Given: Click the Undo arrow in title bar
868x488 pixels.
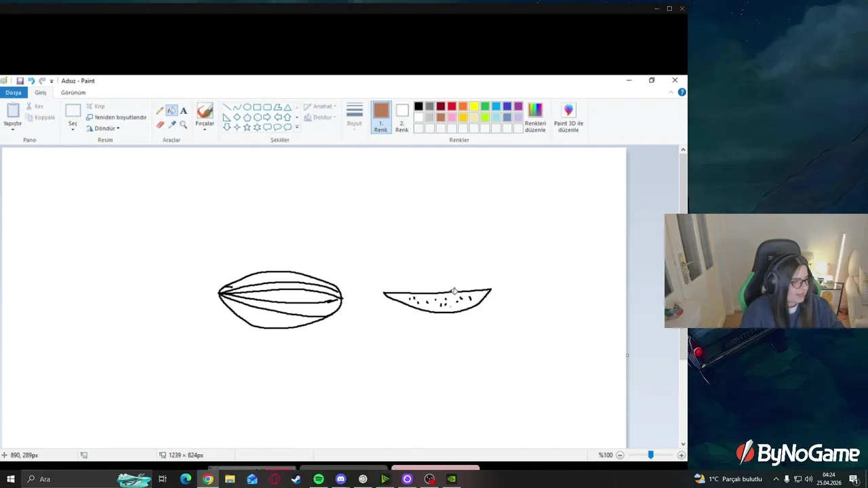Looking at the screenshot, I should [31, 81].
